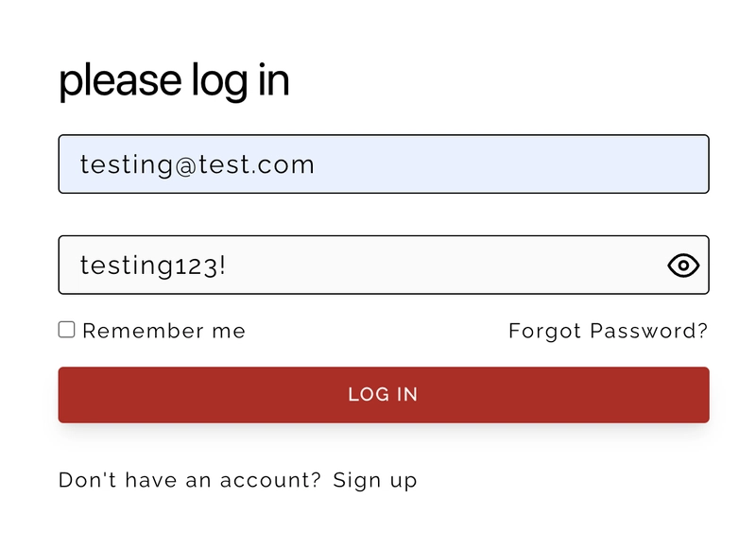Open the Forgot Password? link

608,331
